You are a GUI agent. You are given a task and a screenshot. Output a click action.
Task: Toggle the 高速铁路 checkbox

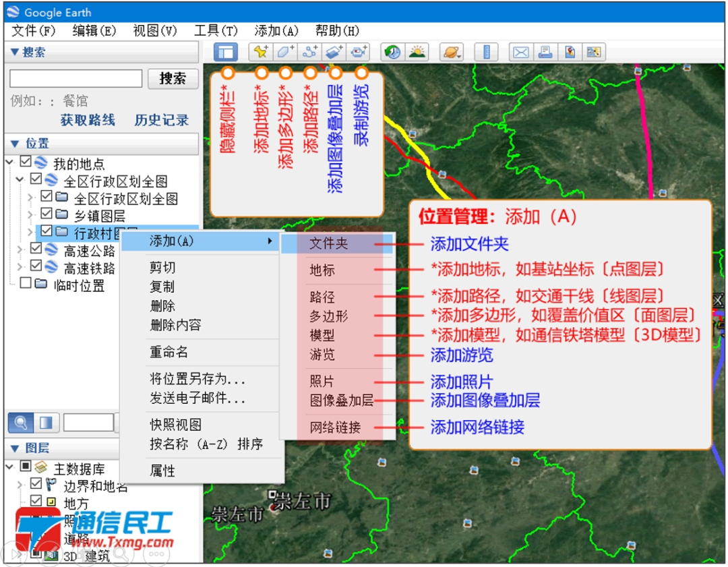36,266
